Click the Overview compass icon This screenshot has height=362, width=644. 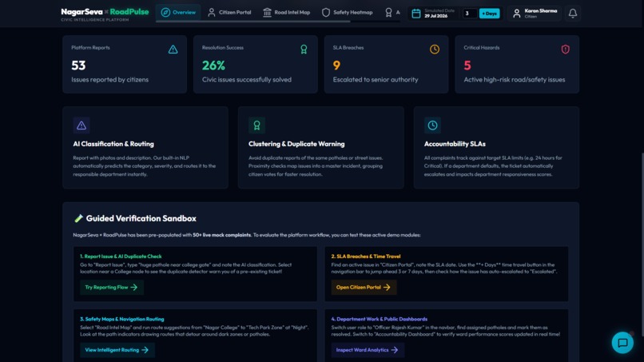165,12
